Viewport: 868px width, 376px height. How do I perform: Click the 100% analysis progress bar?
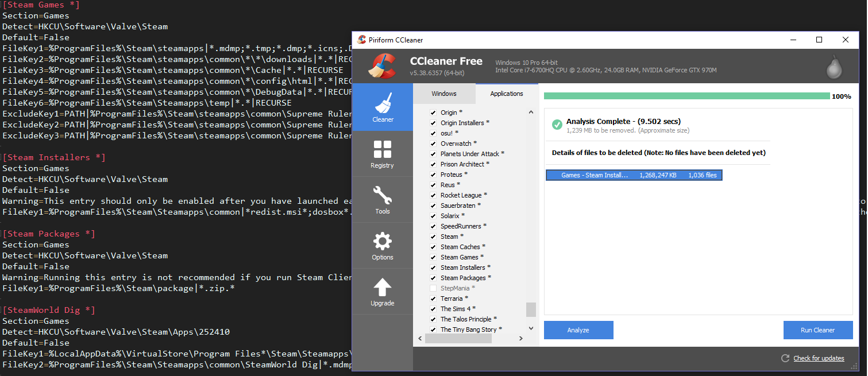[686, 96]
